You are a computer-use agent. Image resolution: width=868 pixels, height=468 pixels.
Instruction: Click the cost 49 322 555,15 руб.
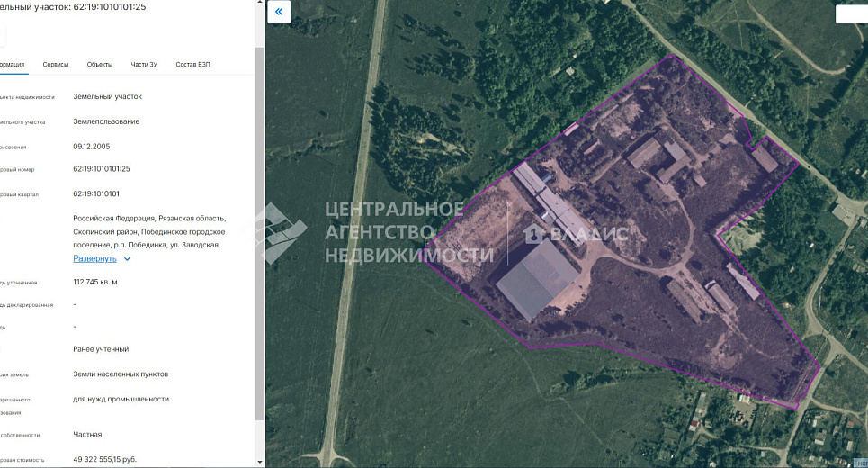104,459
